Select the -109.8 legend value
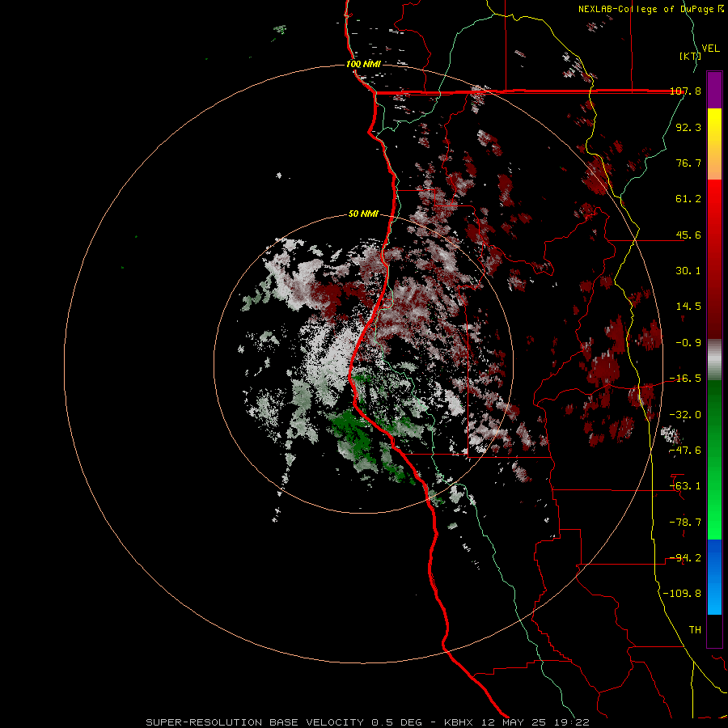Viewport: 728px width, 728px height. [682, 594]
